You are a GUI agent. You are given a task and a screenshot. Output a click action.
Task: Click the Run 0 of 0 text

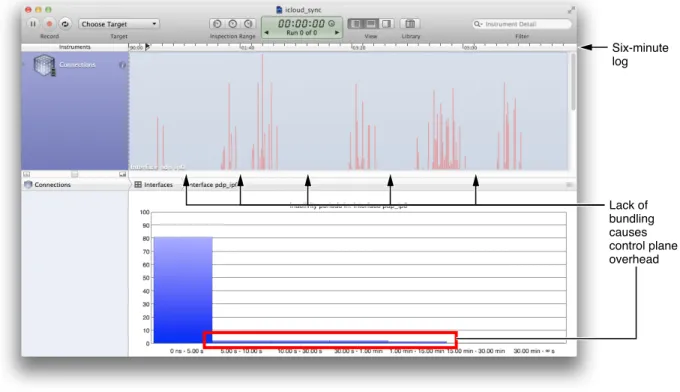click(301, 33)
